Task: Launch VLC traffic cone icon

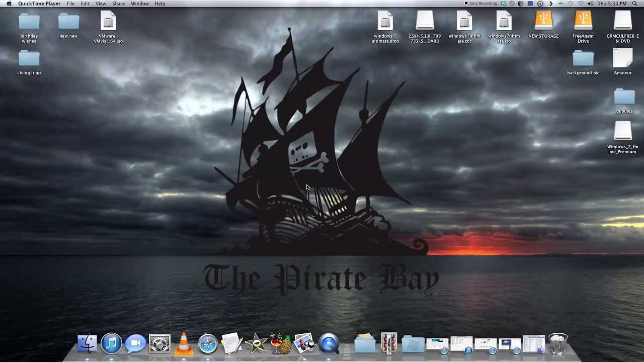Action: [x=184, y=344]
